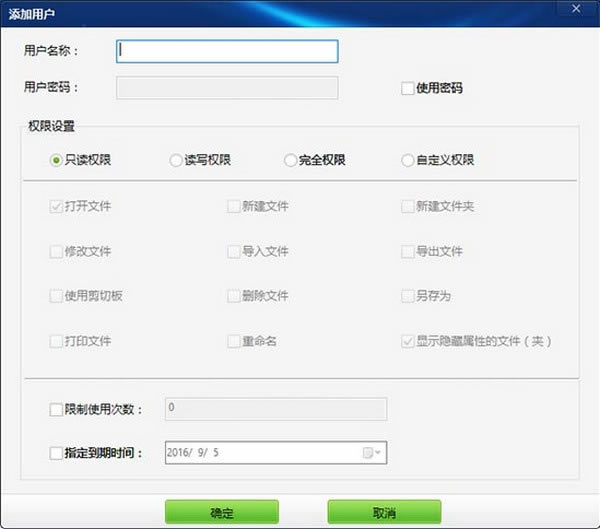Cancel with the 取消 button
This screenshot has width=600, height=529.
pos(384,512)
